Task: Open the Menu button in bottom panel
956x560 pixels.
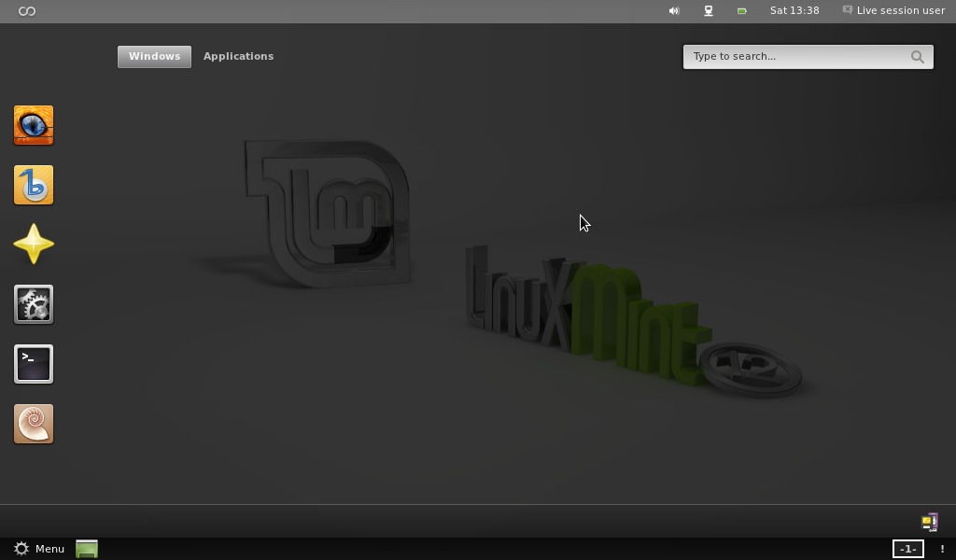Action: [39, 549]
